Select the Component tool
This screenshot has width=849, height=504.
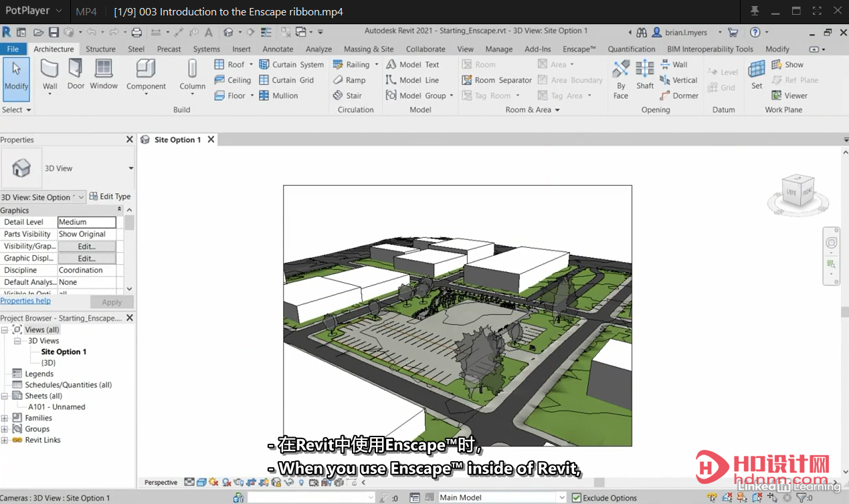point(146,77)
